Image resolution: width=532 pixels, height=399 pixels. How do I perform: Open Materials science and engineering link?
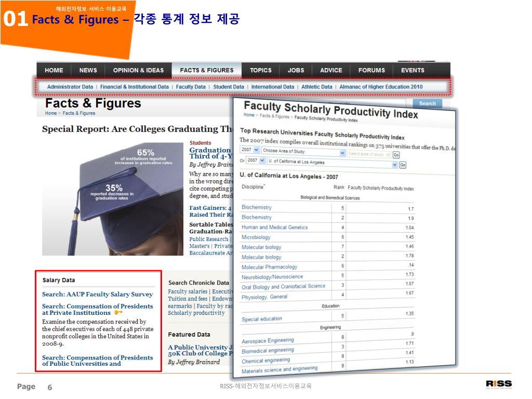[x=280, y=369]
